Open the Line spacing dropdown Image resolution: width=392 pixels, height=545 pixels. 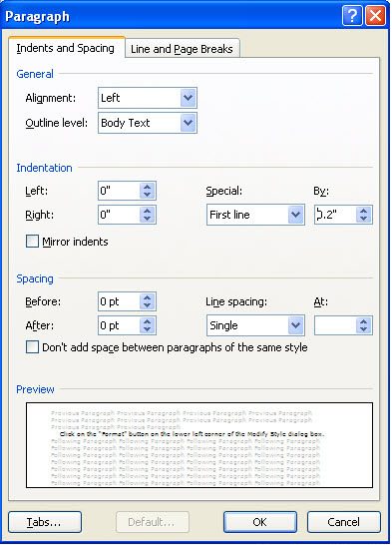pos(295,325)
